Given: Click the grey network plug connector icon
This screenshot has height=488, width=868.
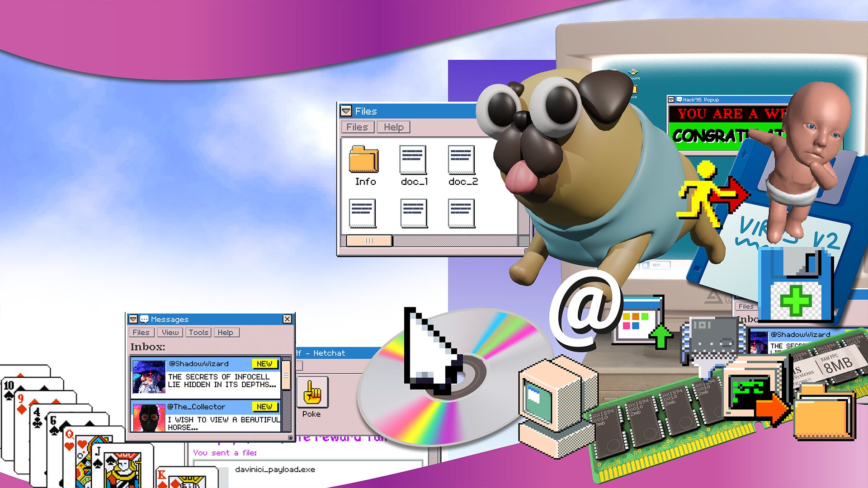Looking at the screenshot, I should tap(713, 346).
